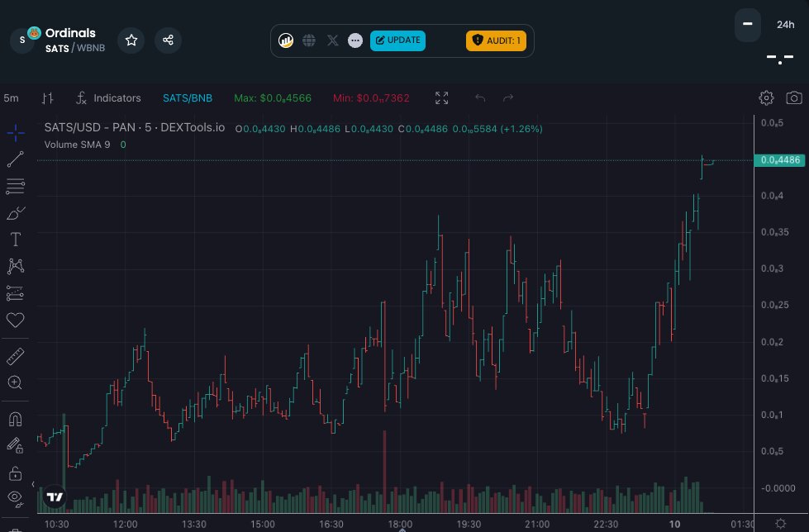
Task: Open the AUDIT: 1 badge
Action: 496,40
